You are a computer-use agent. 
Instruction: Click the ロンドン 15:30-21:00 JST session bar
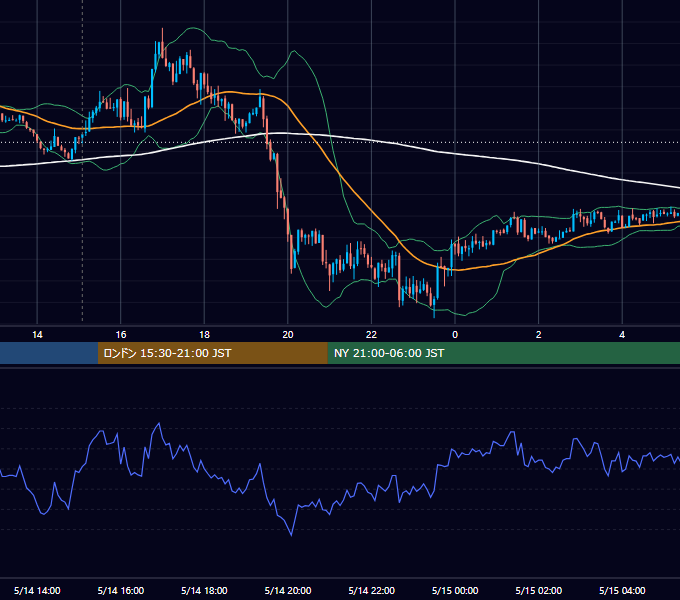212,353
